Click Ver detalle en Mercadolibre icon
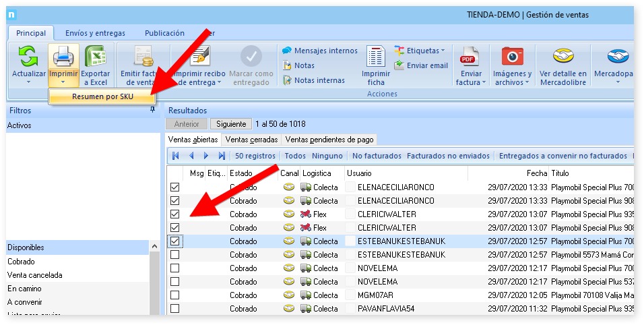The image size is (644, 325). point(563,57)
